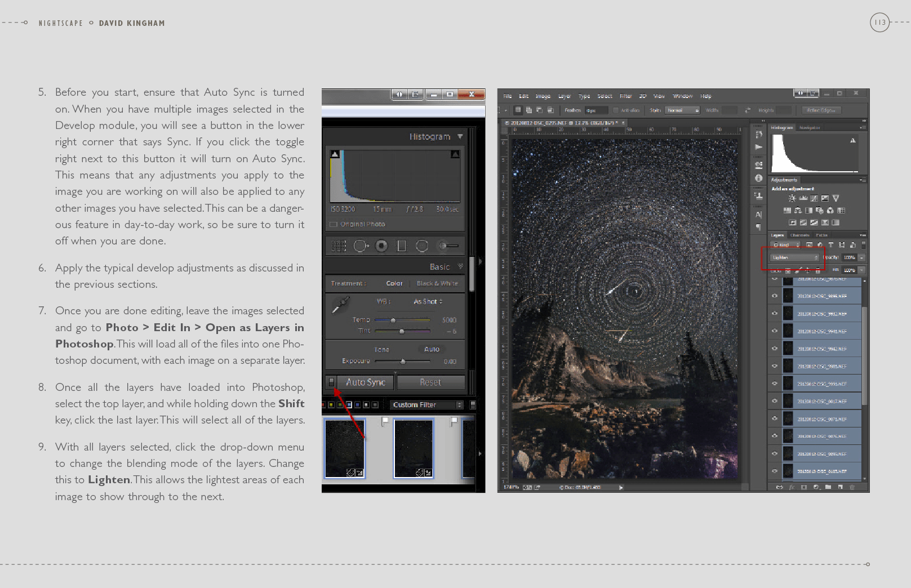The image size is (911, 588).
Task: Click the Refine Edge button
Action: (820, 110)
